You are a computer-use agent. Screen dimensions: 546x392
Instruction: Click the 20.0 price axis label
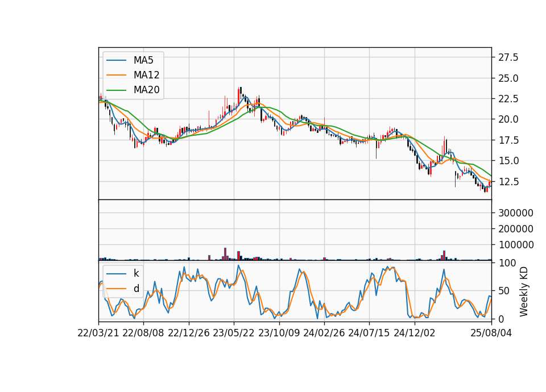click(x=508, y=119)
